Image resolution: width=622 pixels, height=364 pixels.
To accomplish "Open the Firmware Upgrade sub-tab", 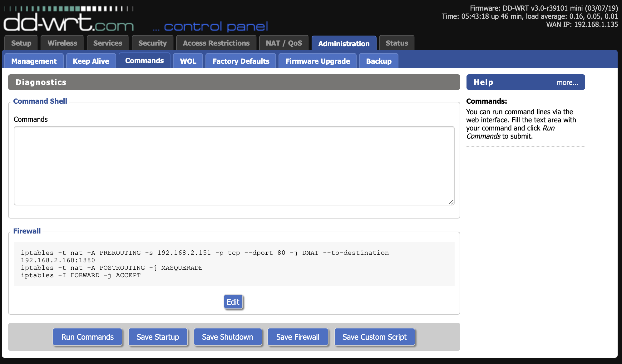I will [x=318, y=61].
